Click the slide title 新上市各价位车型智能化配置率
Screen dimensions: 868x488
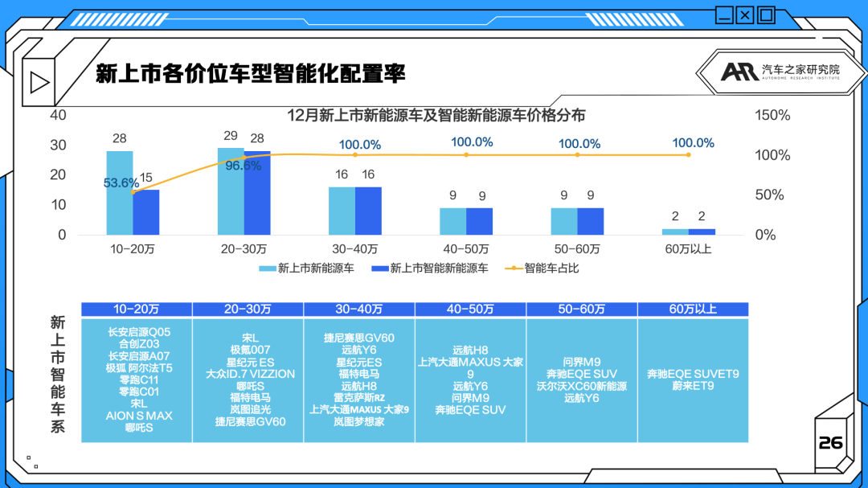coord(250,74)
